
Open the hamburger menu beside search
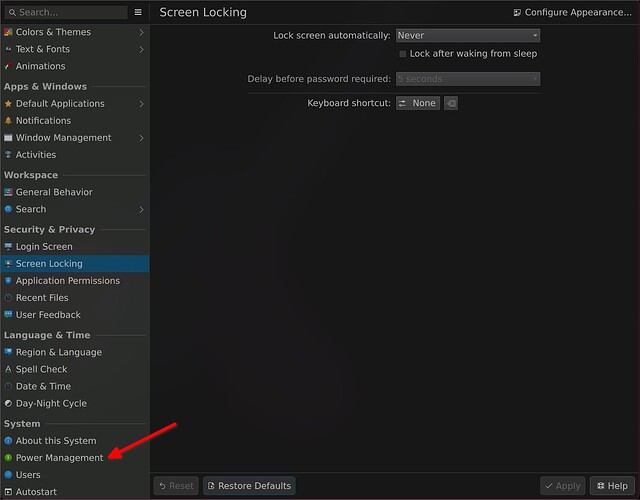point(138,12)
